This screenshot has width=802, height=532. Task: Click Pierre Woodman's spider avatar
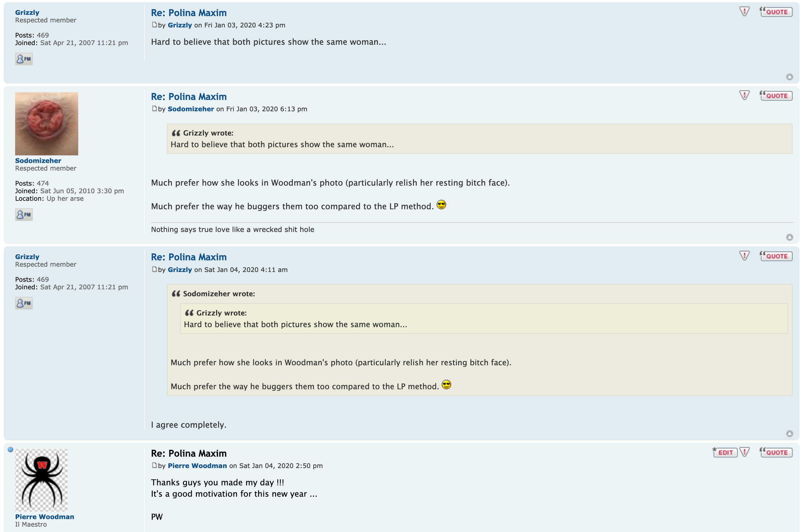tap(41, 480)
